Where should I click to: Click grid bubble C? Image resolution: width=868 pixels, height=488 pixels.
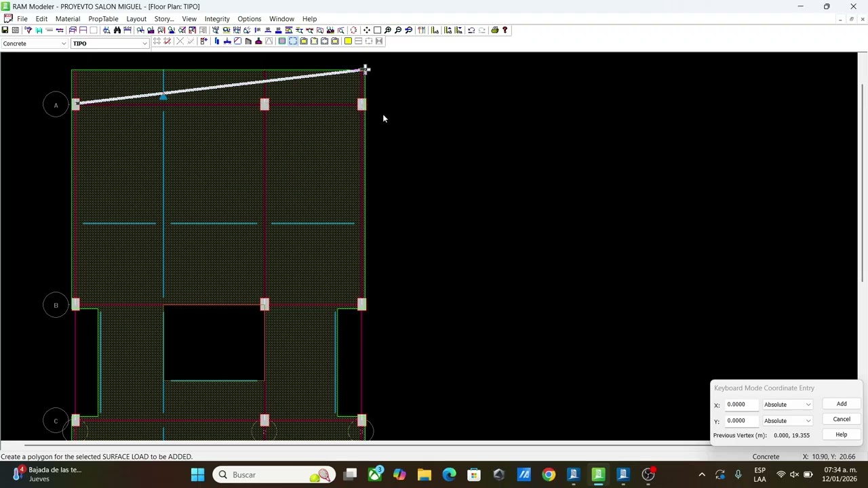pyautogui.click(x=56, y=421)
